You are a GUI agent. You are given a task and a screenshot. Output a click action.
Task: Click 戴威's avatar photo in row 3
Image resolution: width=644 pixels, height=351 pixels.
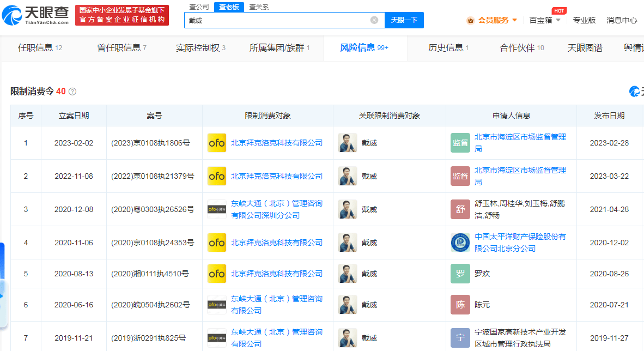348,210
